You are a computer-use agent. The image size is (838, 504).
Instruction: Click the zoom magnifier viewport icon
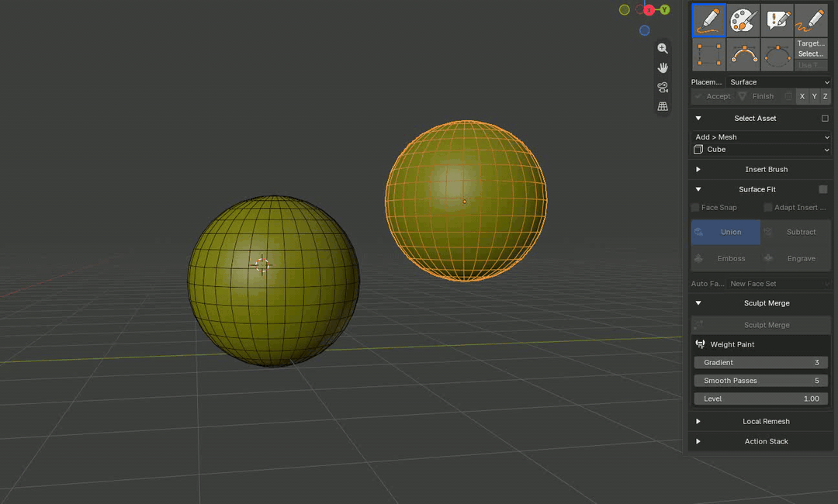pos(663,49)
